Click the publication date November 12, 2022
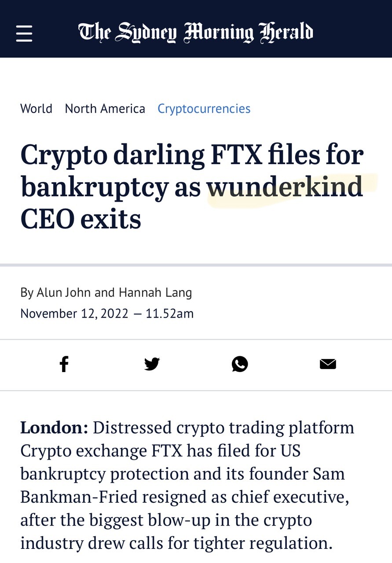The height and width of the screenshot is (563, 392). coord(74,314)
